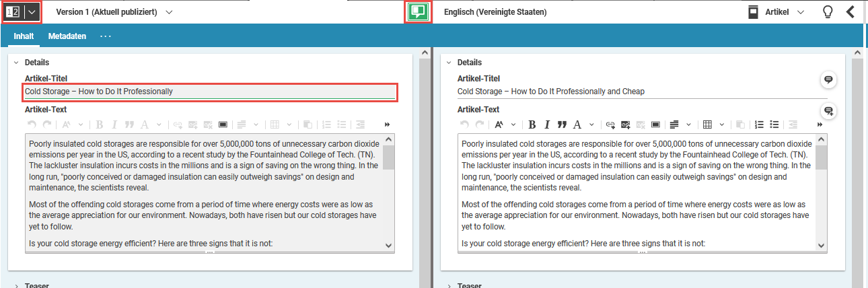Insert bulleted list in right editor toolbar

coord(774,124)
